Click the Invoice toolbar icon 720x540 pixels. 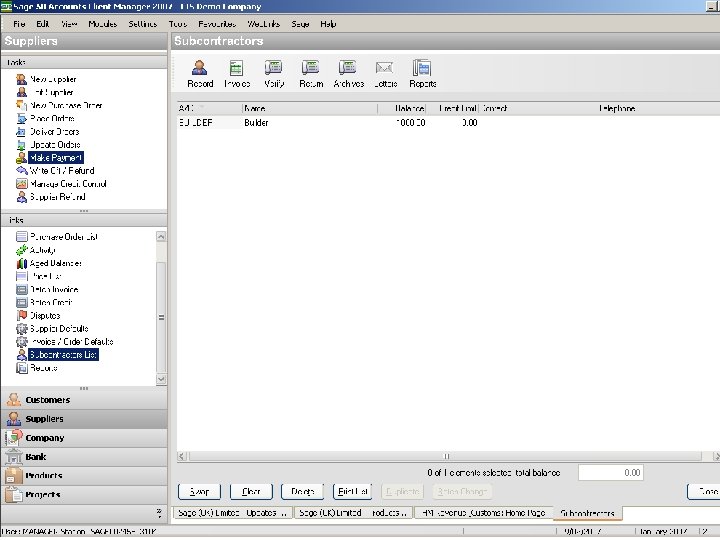point(236,73)
